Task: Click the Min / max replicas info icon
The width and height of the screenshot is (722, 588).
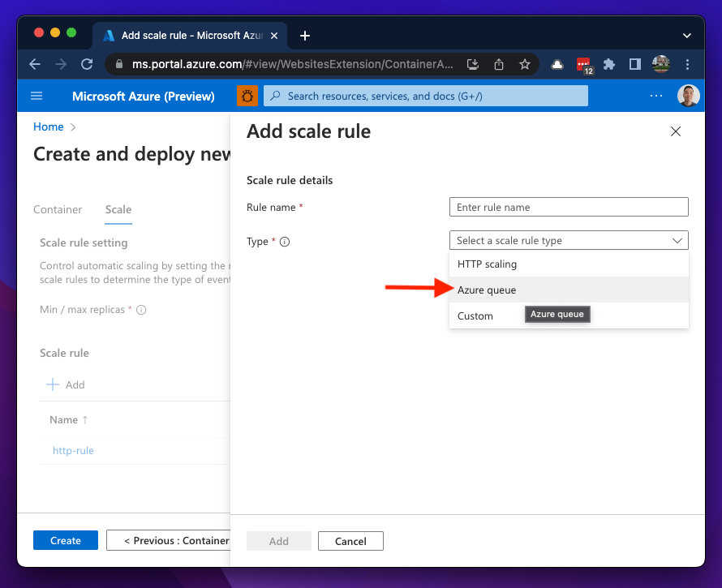Action: [141, 310]
